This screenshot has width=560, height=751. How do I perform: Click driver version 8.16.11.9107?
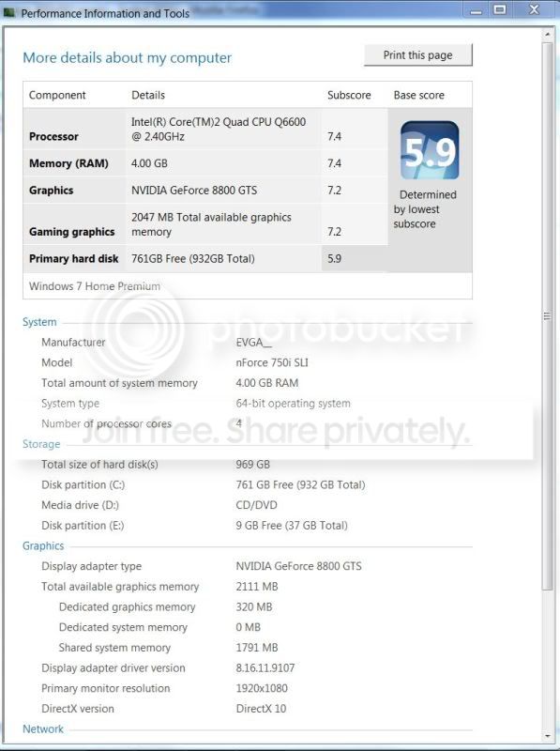point(265,668)
